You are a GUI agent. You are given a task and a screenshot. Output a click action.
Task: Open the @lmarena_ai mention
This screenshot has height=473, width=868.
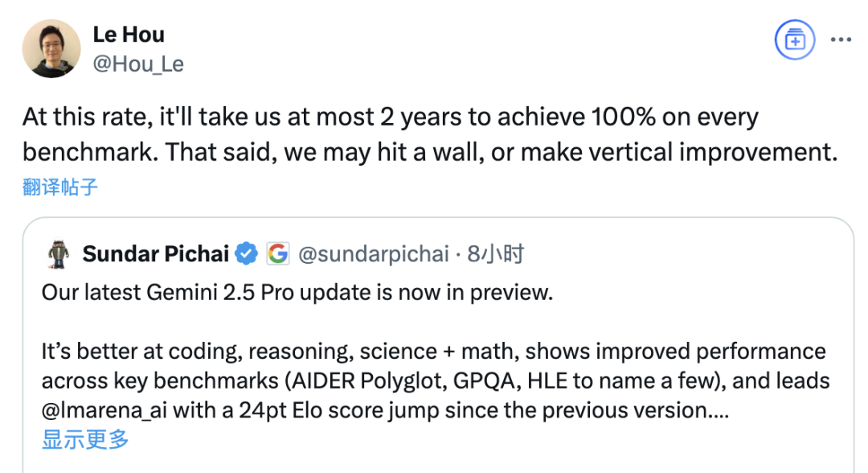[x=104, y=410]
